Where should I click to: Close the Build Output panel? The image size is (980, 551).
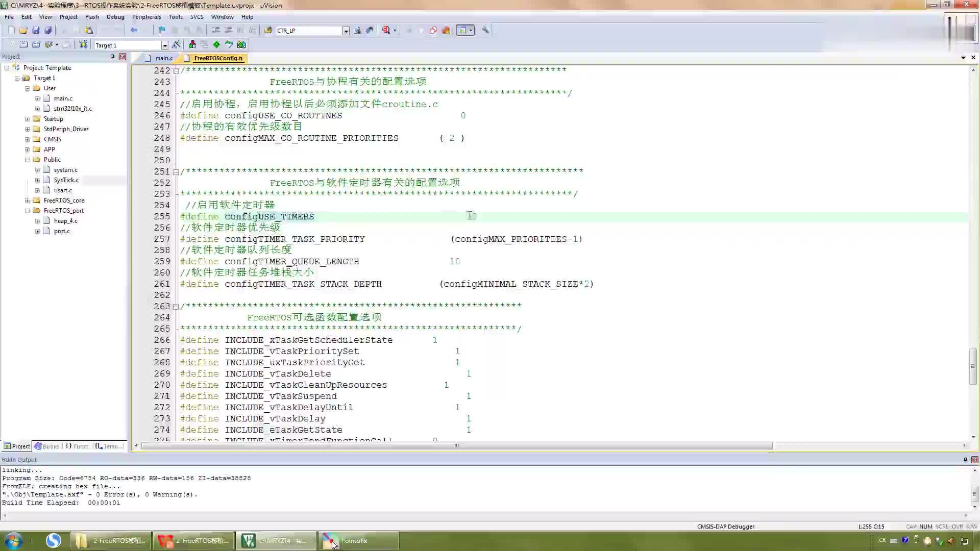(x=974, y=460)
